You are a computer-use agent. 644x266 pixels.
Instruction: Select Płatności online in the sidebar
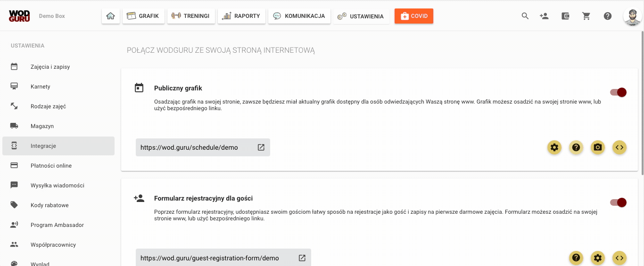point(58,166)
